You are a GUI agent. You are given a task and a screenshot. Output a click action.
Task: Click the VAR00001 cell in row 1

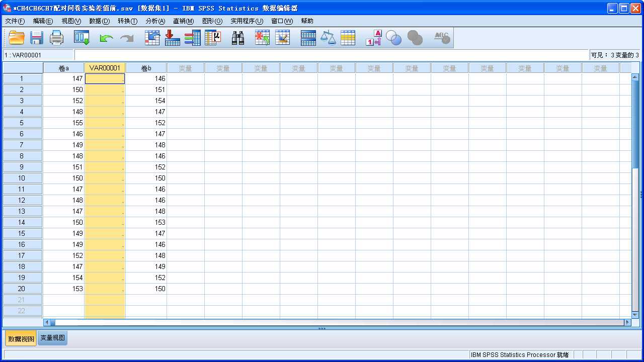105,78
